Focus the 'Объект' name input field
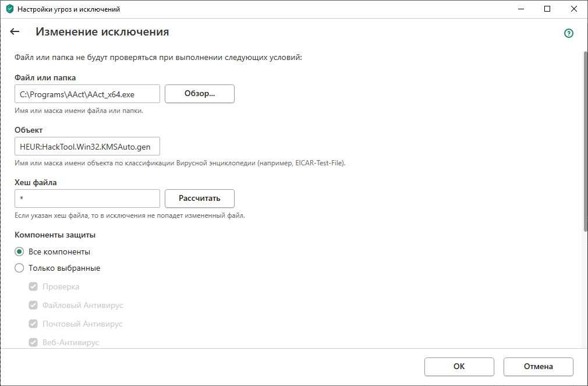The height and width of the screenshot is (386, 588). (x=87, y=146)
